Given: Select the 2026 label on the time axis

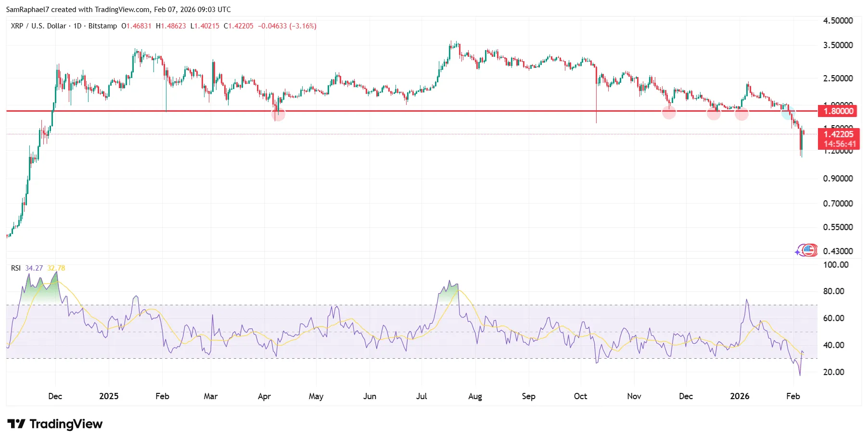Looking at the screenshot, I should click(x=740, y=396).
